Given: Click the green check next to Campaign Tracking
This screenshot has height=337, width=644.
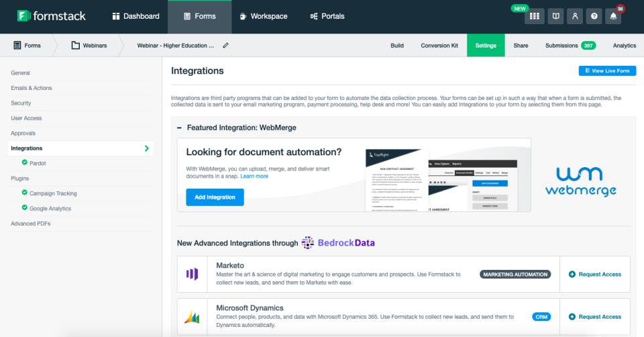Looking at the screenshot, I should (x=25, y=193).
